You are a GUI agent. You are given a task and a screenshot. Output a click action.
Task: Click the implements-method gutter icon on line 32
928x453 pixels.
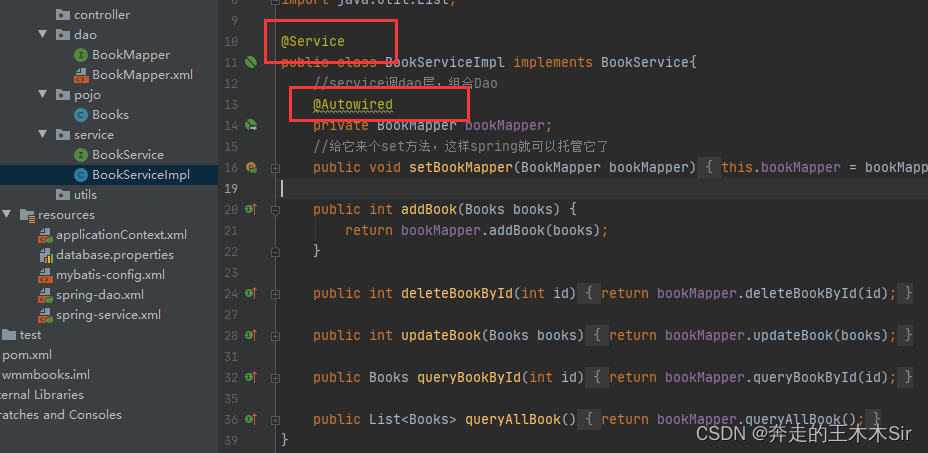[251, 377]
